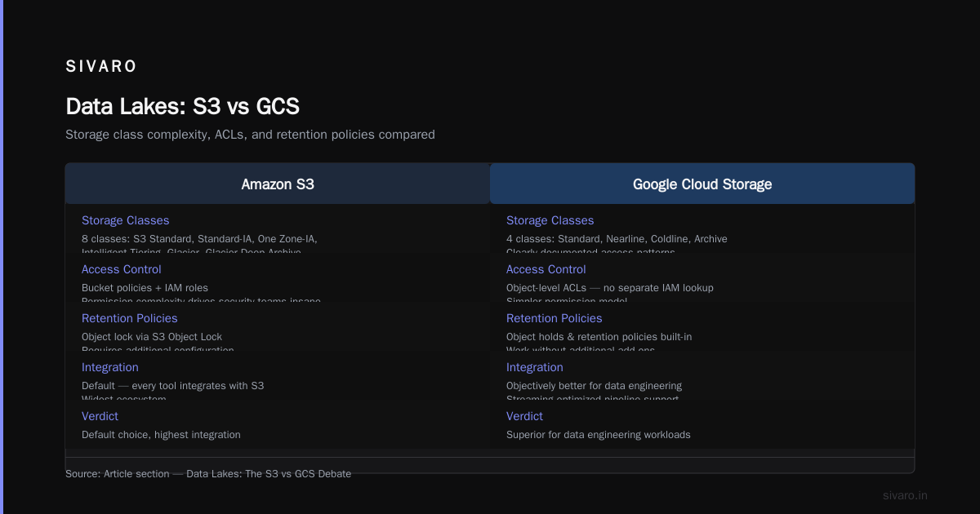Viewport: 980px width, 514px height.
Task: Click the SIVARO logo text
Action: 101,67
